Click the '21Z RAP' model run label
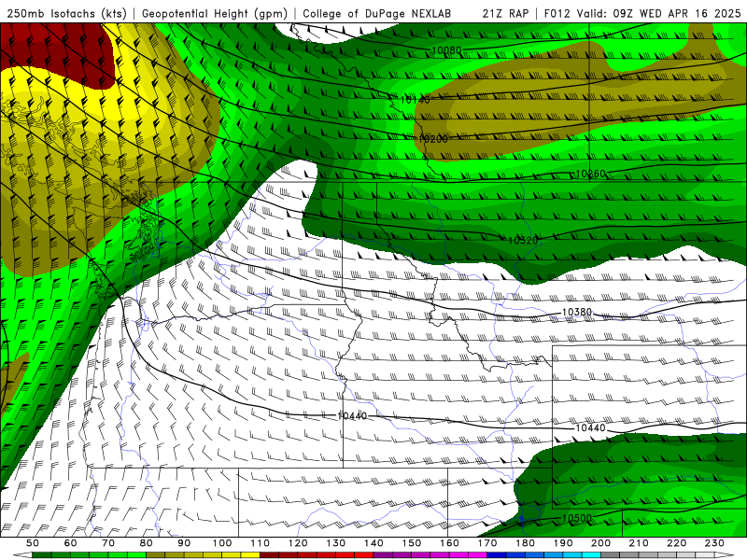This screenshot has width=747, height=560. pyautogui.click(x=505, y=14)
